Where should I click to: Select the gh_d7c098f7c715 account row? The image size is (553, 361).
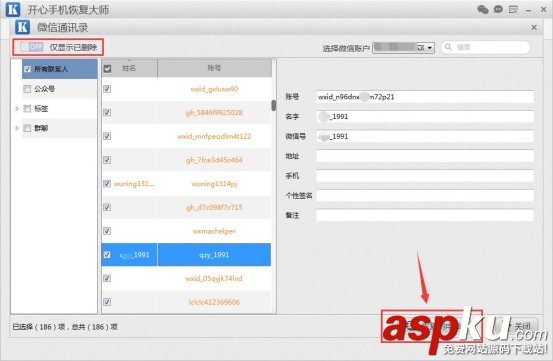pyautogui.click(x=187, y=207)
